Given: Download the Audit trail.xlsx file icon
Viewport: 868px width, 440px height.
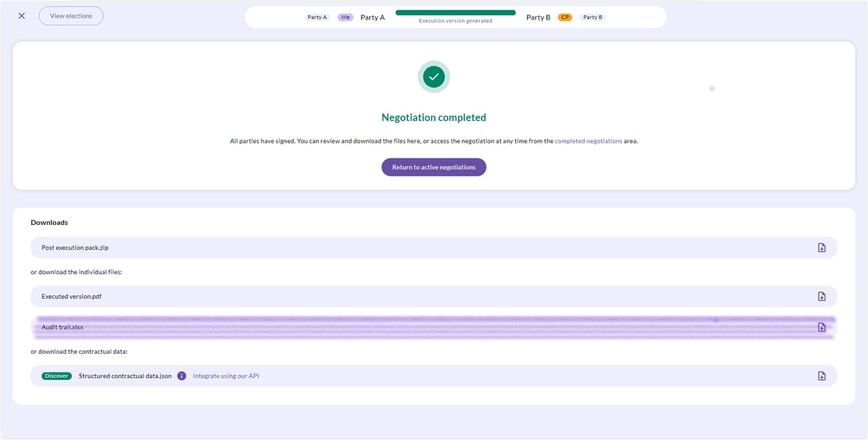Looking at the screenshot, I should click(822, 327).
